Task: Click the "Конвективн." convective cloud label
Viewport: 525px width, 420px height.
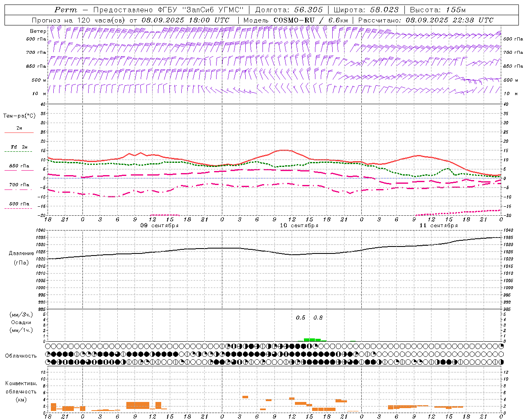Action: tap(21, 383)
